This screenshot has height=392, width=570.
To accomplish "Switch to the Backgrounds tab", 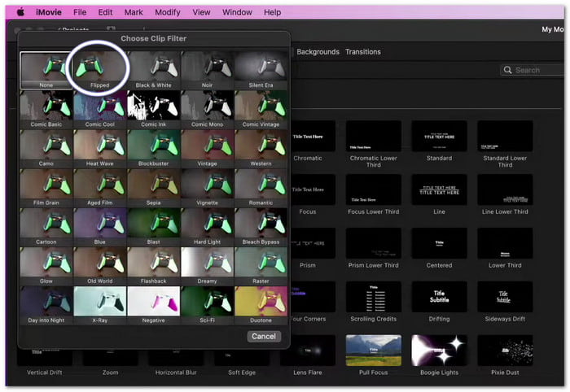I will (318, 52).
